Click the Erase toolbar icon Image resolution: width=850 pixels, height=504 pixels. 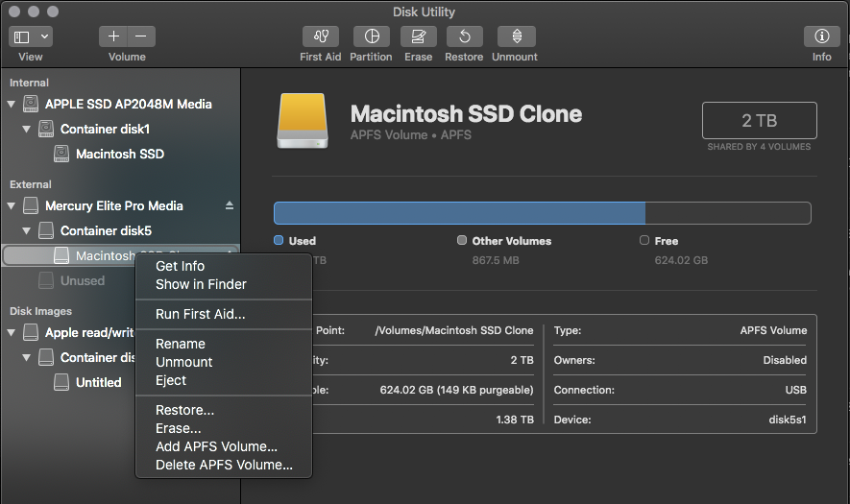click(418, 36)
